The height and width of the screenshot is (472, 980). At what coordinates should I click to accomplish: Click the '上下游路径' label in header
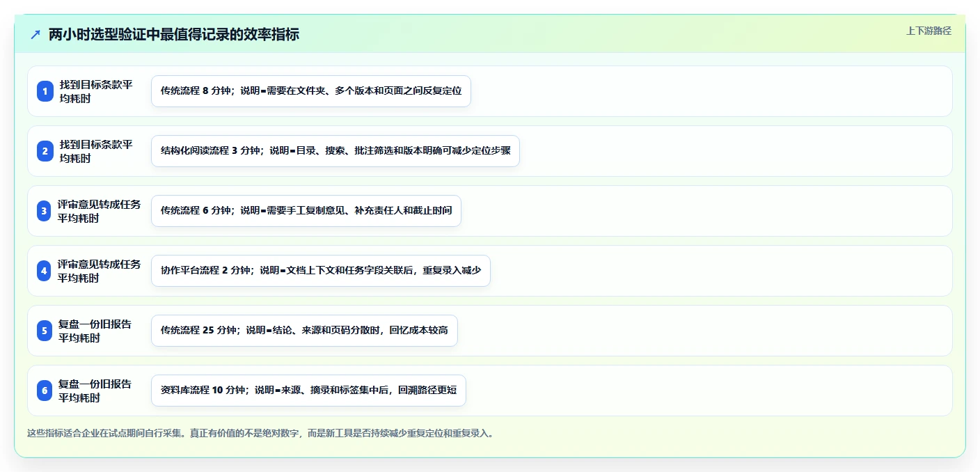point(928,31)
